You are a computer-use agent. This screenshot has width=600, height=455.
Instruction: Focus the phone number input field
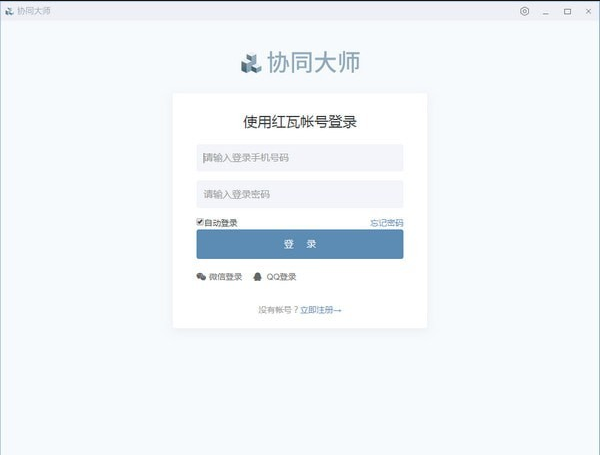300,158
